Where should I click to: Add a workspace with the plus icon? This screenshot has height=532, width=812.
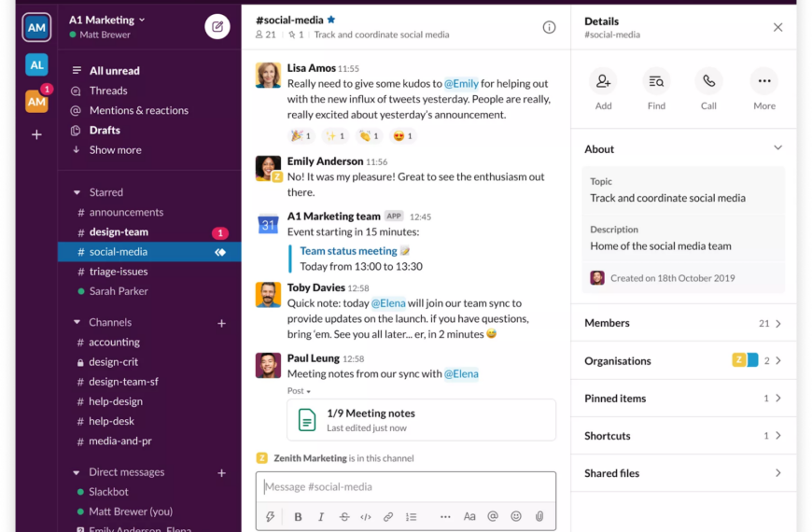click(36, 134)
